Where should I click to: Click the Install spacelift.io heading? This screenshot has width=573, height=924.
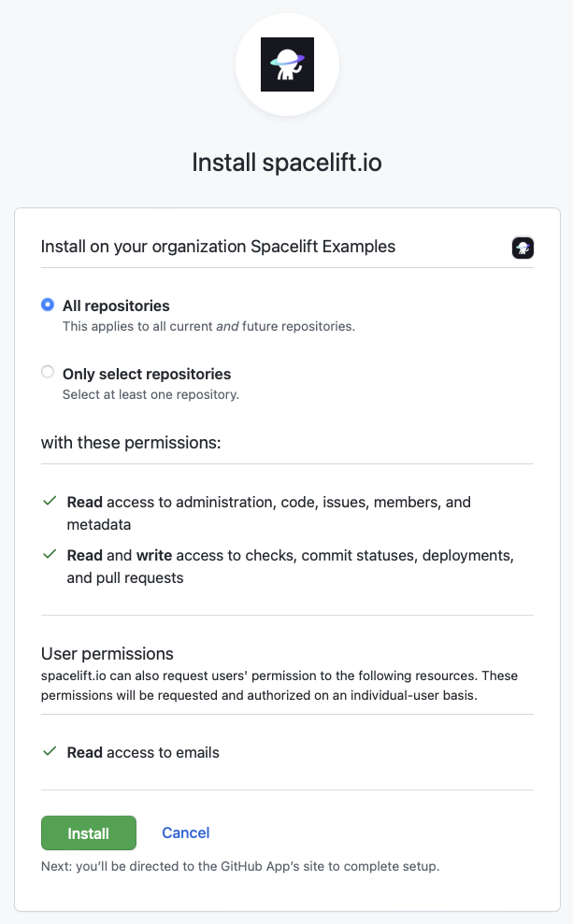(287, 163)
